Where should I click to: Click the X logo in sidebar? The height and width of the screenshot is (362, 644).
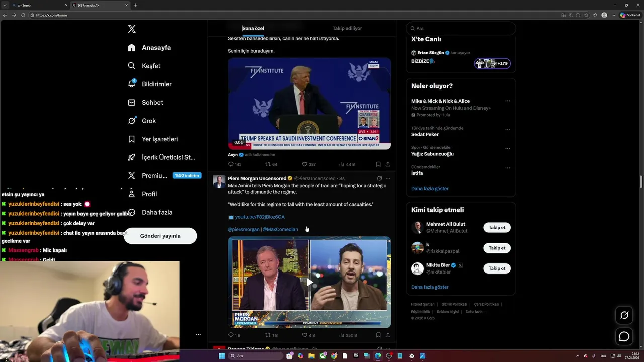tap(132, 29)
